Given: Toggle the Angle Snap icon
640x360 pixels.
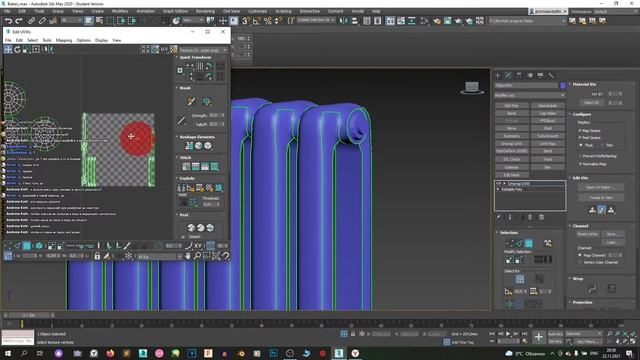Looking at the screenshot, I should [x=256, y=20].
